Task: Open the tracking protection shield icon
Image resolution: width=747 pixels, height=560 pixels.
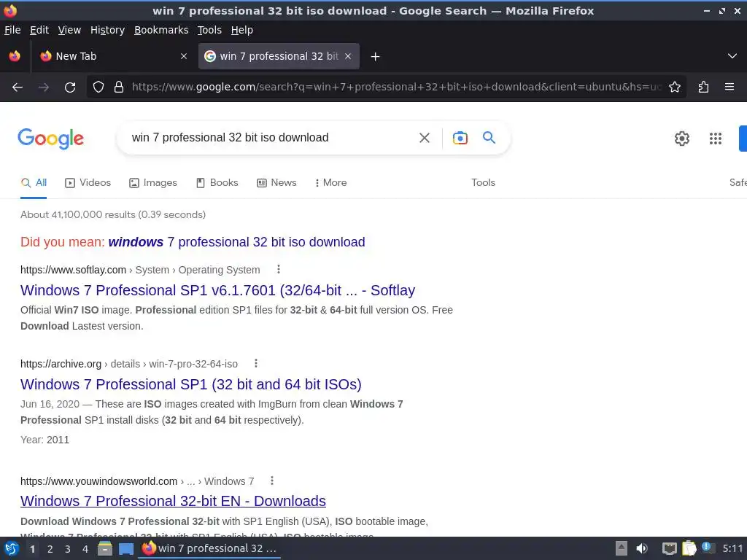Action: coord(98,87)
